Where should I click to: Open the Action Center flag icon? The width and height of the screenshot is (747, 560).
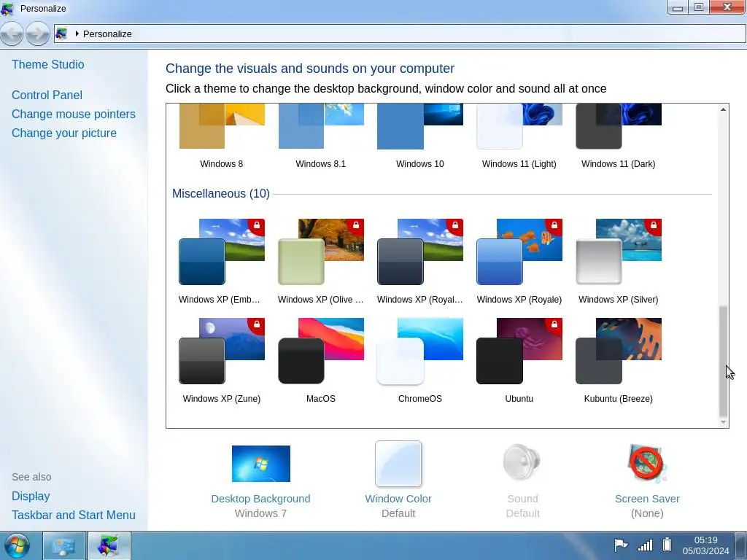(621, 545)
